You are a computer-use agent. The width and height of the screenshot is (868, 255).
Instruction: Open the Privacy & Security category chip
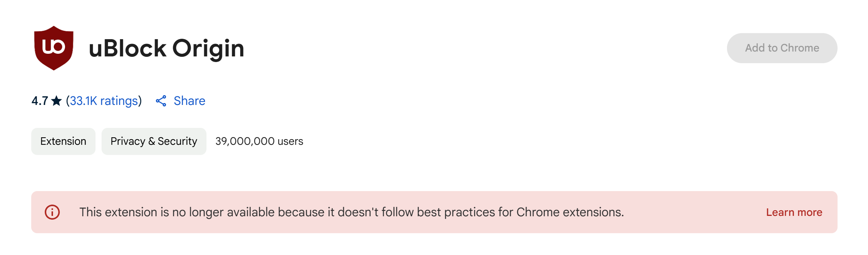[x=154, y=141]
